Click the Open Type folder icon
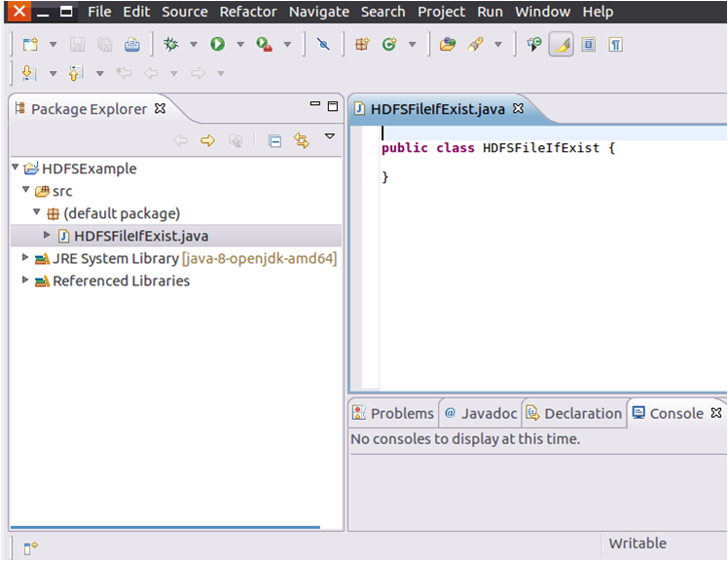Image resolution: width=728 pixels, height=561 pixels. (x=448, y=45)
